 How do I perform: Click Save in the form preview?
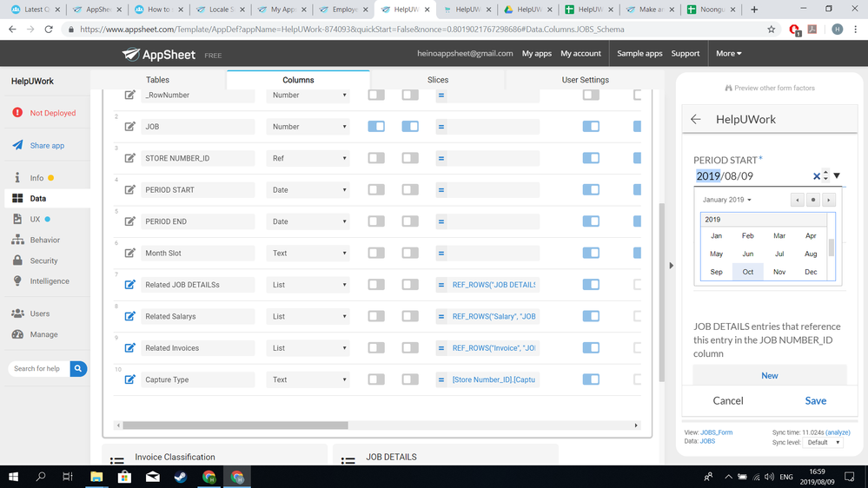pyautogui.click(x=815, y=400)
